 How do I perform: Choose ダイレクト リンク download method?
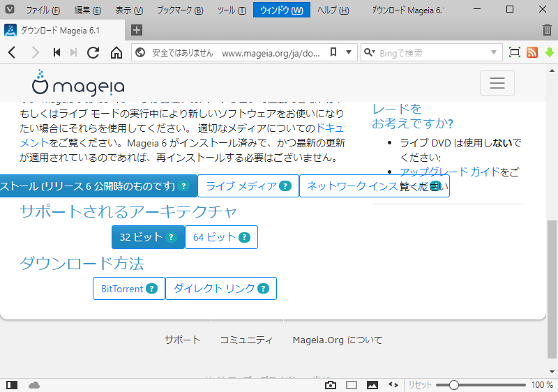[221, 289]
